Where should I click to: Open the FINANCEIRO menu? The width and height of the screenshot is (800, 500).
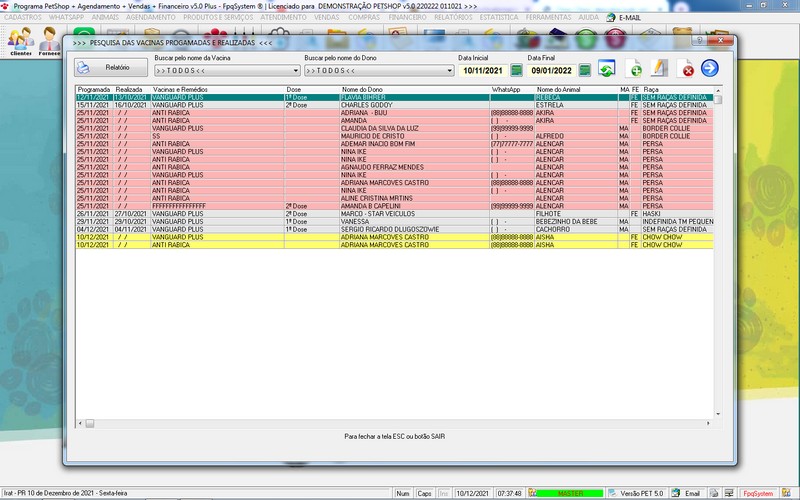coord(407,17)
